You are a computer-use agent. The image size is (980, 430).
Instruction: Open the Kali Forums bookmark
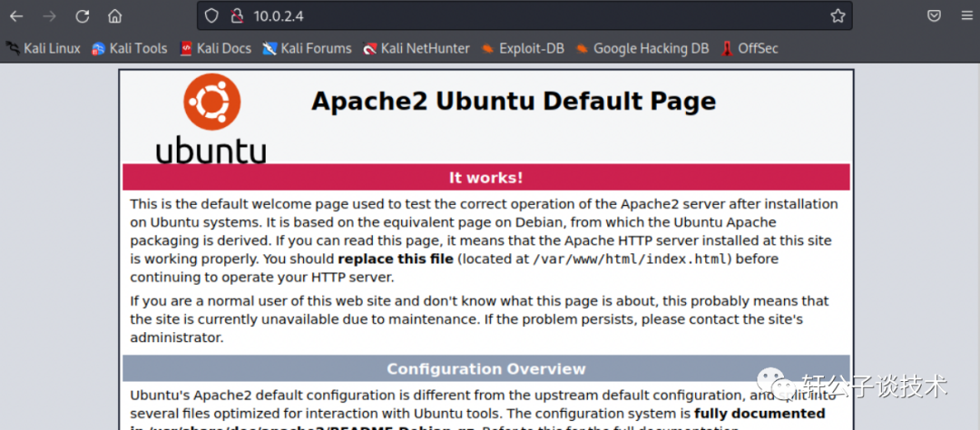[x=307, y=48]
